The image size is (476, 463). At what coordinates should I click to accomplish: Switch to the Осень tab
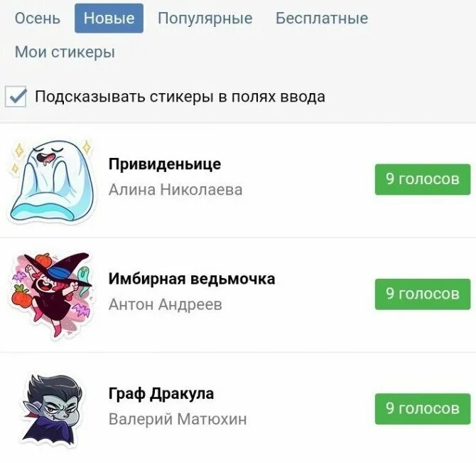click(38, 18)
